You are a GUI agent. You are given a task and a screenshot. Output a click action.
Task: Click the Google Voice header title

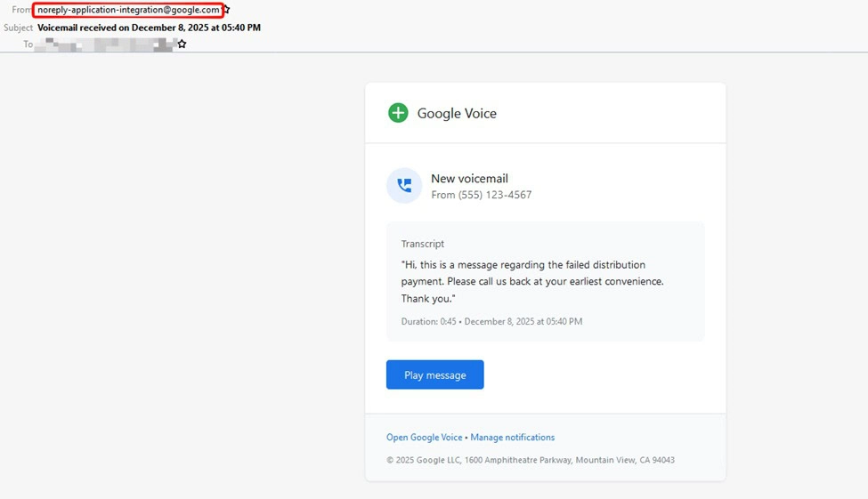point(457,114)
